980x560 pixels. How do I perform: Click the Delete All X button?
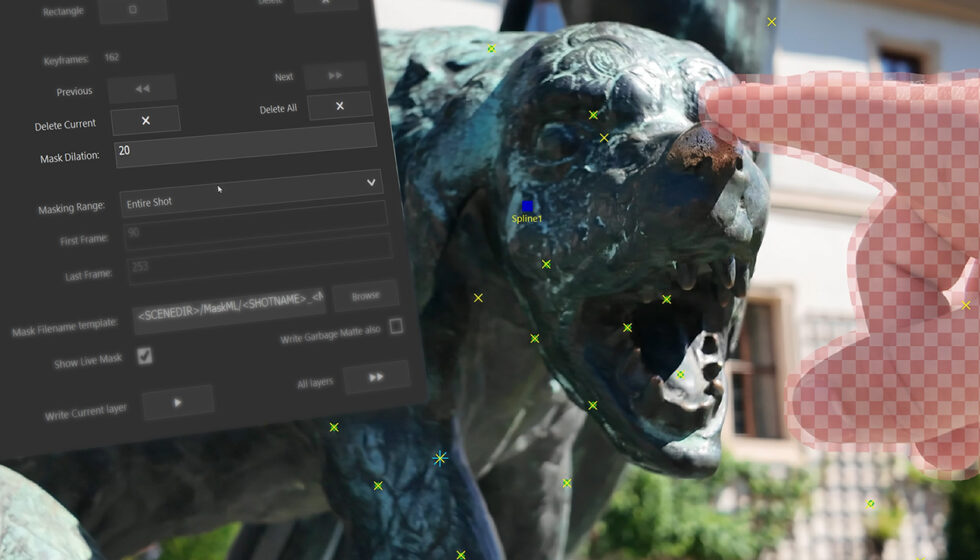click(339, 106)
